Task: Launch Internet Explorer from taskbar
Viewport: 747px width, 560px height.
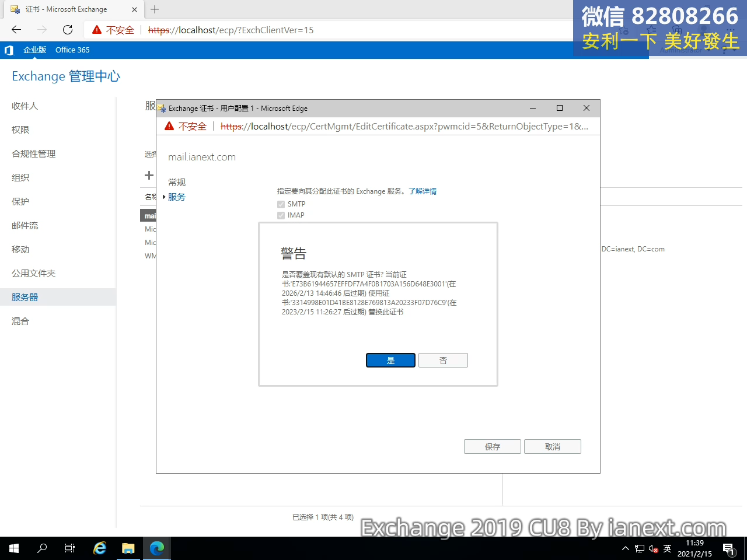Action: point(100,548)
